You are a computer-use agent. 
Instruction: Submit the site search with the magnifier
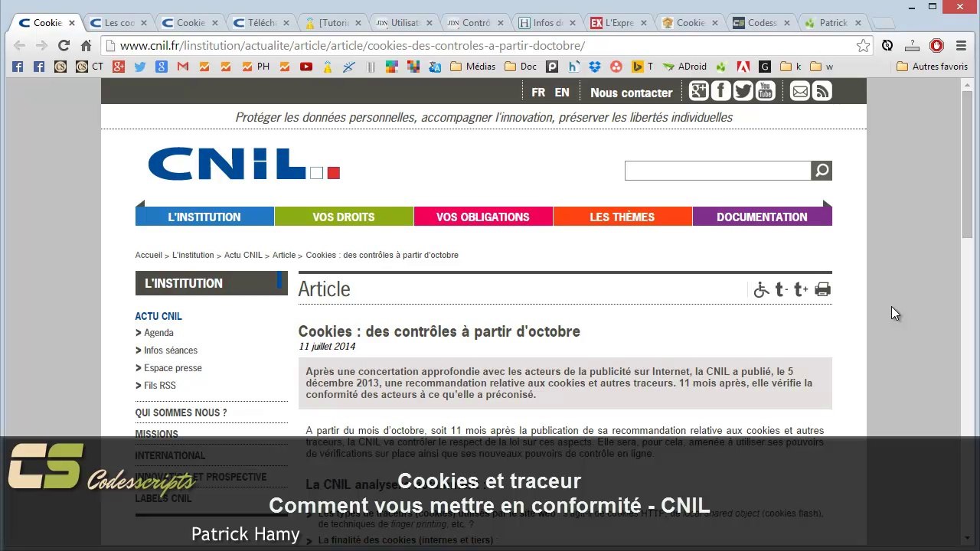coord(822,171)
